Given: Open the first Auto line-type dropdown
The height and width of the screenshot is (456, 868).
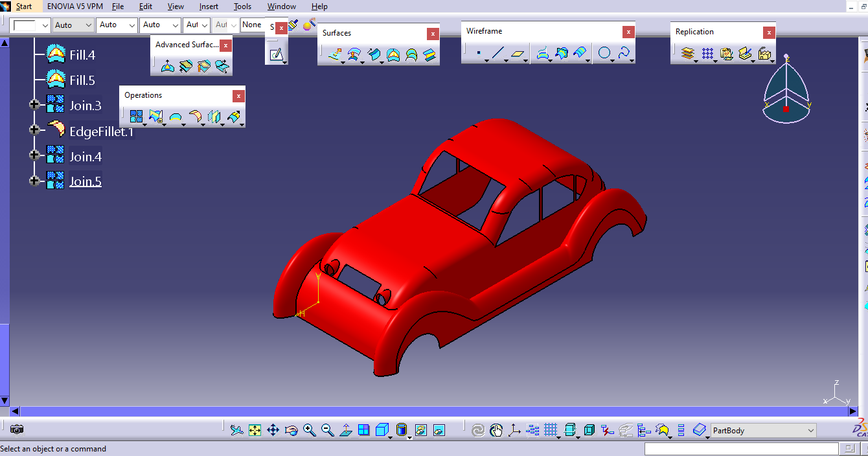Looking at the screenshot, I should coord(73,25).
